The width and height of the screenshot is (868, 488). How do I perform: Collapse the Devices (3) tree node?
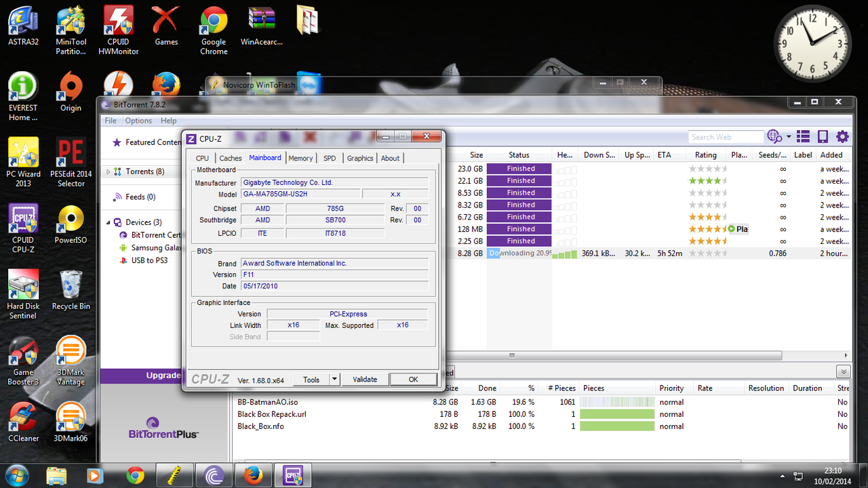[x=108, y=222]
